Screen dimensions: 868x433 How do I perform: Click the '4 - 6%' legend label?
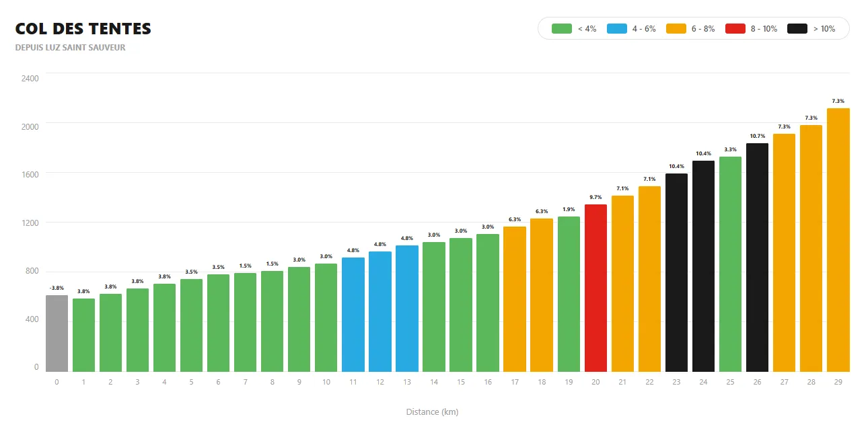[x=644, y=29]
